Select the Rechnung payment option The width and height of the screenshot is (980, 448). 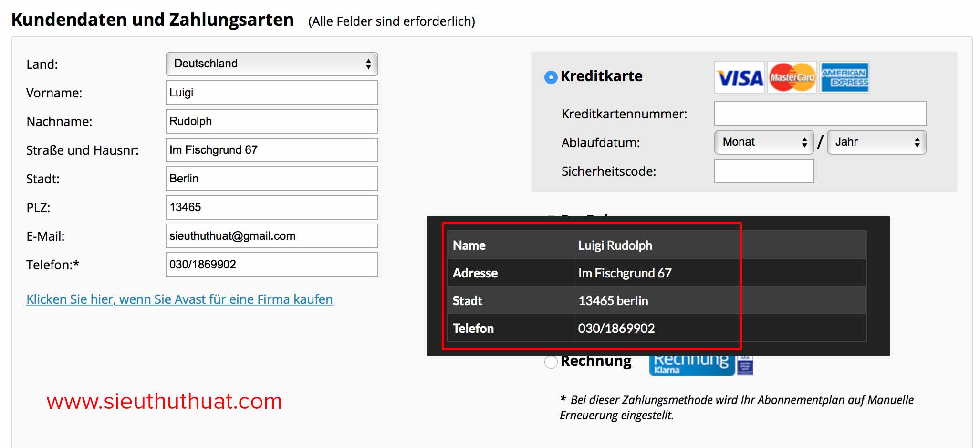[x=551, y=362]
